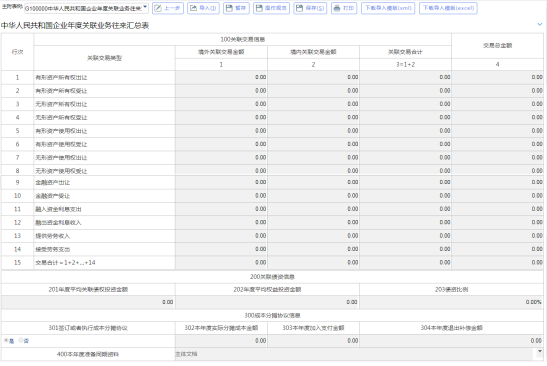Click 境外关联交易金额 cell for row 1 有形资产所有权出让
Screen dimensions: 547x366
click(x=221, y=77)
